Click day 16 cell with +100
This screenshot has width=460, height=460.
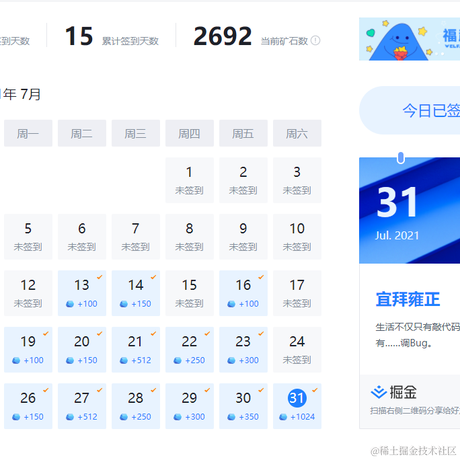tap(243, 293)
